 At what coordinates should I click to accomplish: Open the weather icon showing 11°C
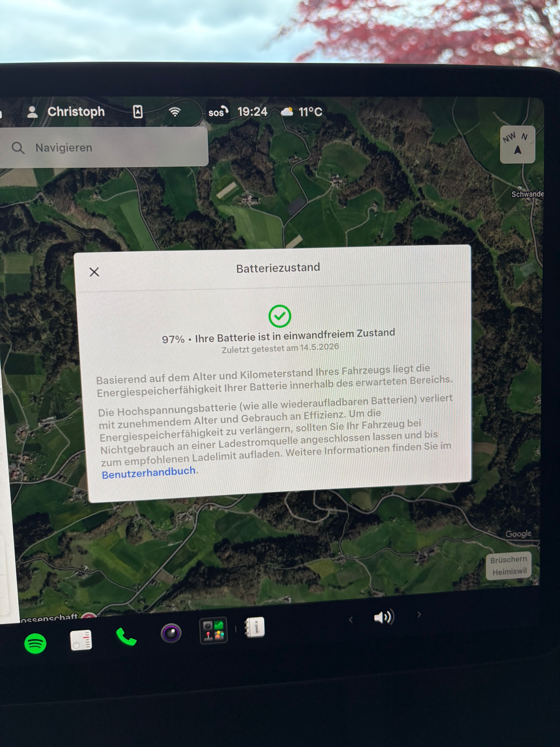coord(302,112)
